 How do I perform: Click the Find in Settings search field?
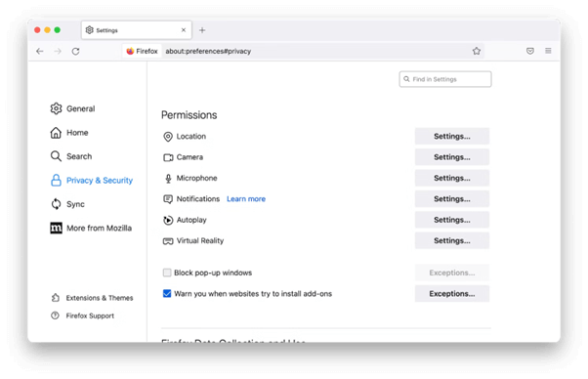445,79
